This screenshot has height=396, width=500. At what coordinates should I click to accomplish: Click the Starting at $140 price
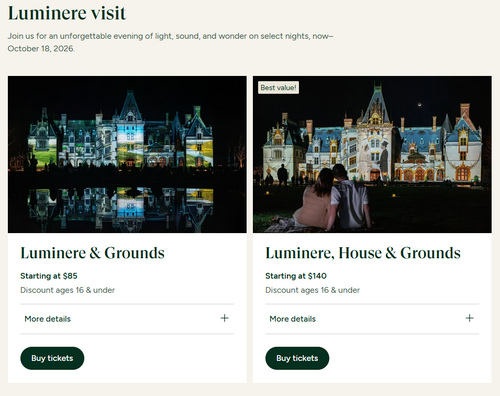tap(296, 276)
